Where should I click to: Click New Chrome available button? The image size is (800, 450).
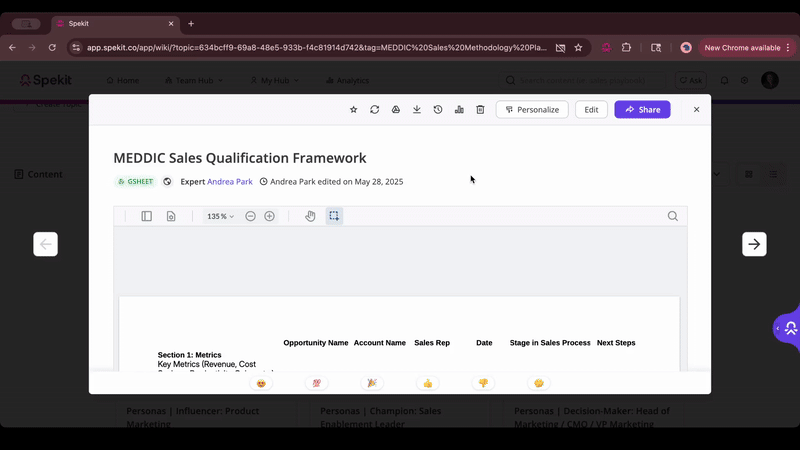pyautogui.click(x=747, y=47)
